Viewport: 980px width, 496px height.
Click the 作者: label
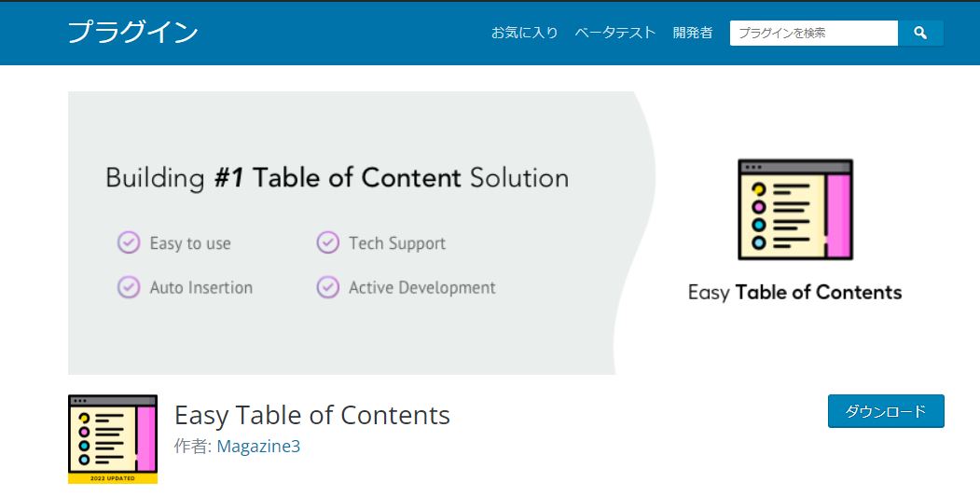(x=193, y=447)
